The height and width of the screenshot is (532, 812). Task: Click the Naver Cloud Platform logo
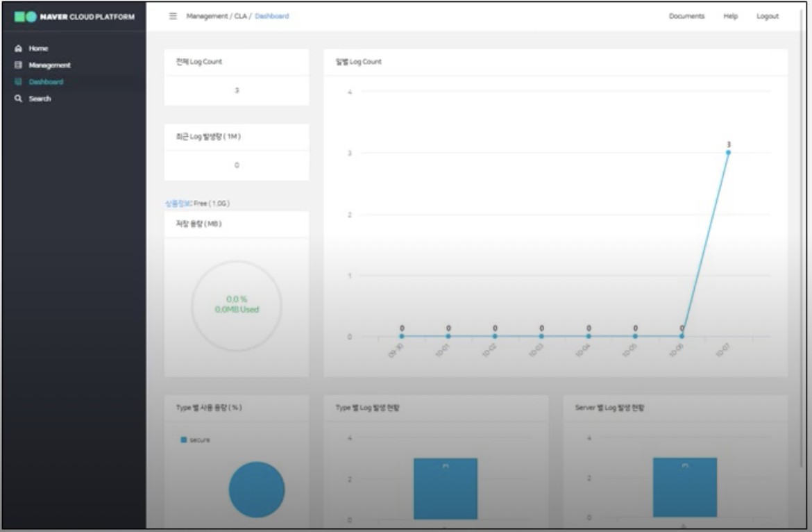72,17
